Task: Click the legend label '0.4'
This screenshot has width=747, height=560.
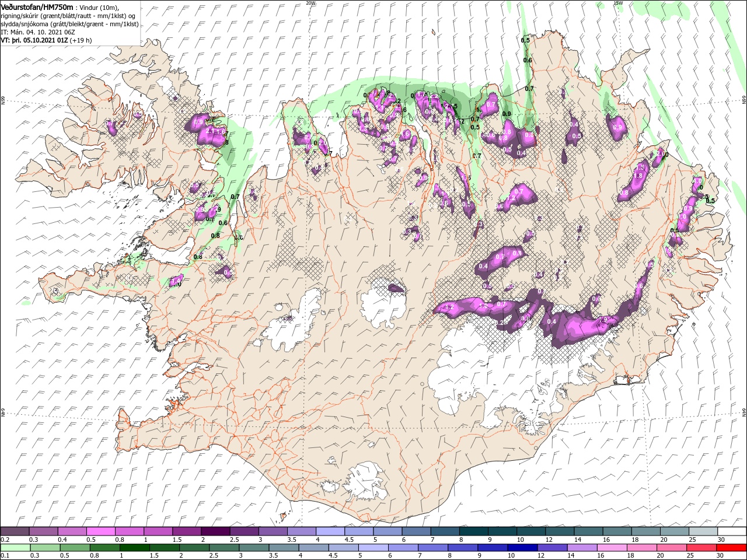Action: 62,540
